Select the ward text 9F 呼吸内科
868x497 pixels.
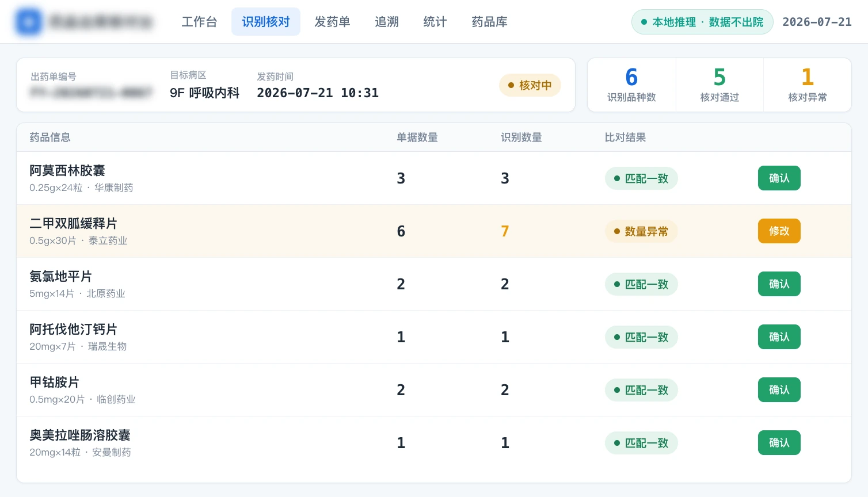pos(204,93)
